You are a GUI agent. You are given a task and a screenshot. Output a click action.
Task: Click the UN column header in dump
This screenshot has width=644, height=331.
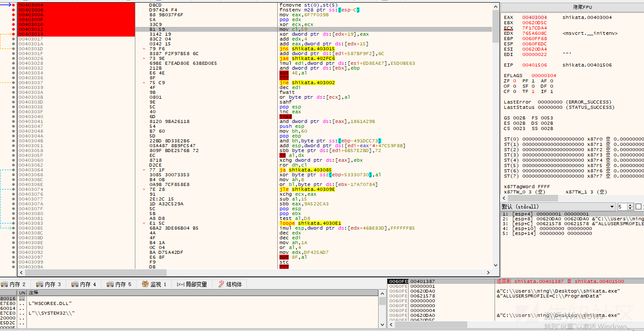click(22, 293)
